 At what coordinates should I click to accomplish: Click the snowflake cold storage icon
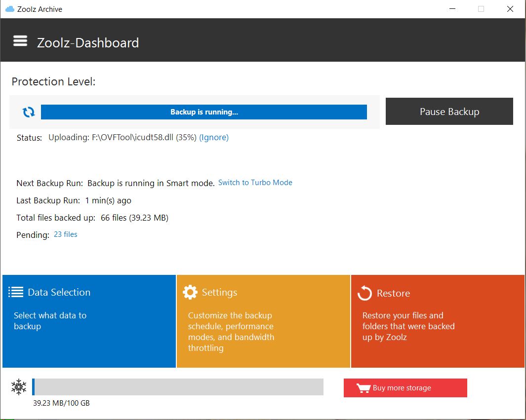[19, 387]
